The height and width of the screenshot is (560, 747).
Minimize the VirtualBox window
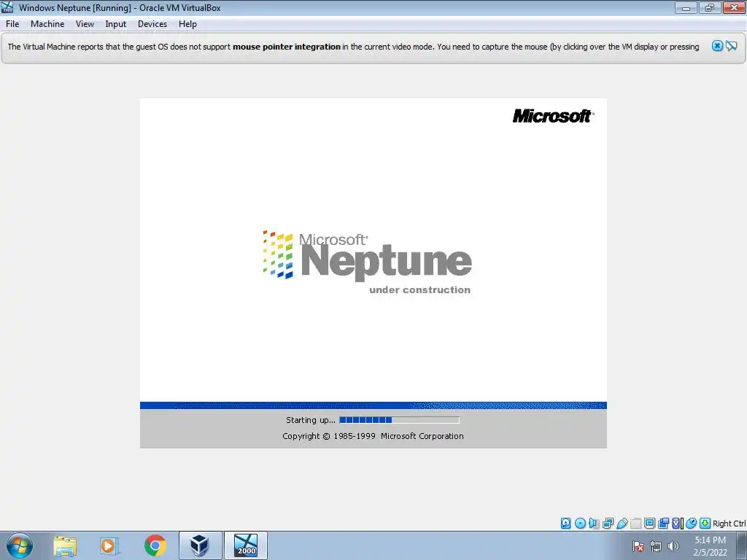pos(686,7)
